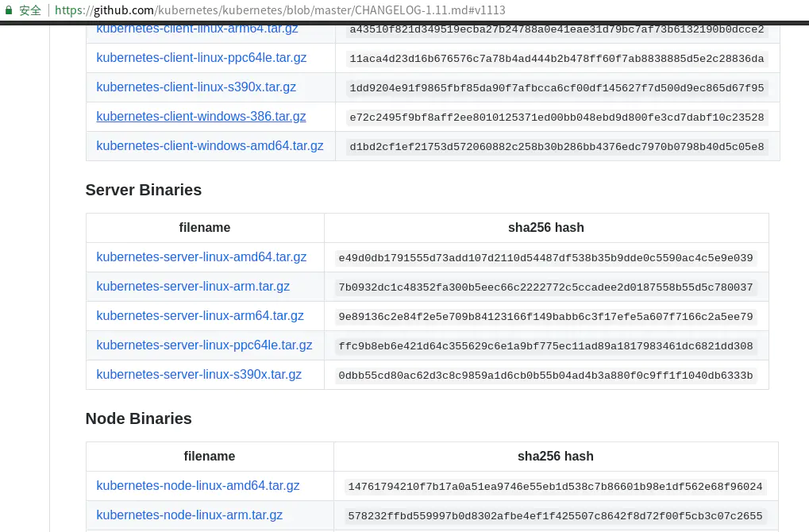Screen dimensions: 809x532
Task: Click the client-windows-386 sha256 hash
Action: (x=557, y=118)
